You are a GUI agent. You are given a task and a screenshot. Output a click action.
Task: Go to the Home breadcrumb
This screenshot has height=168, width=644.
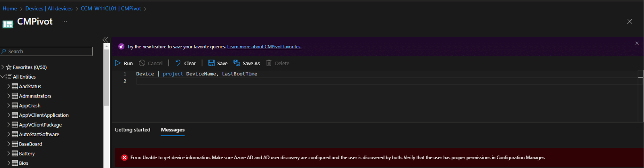10,8
